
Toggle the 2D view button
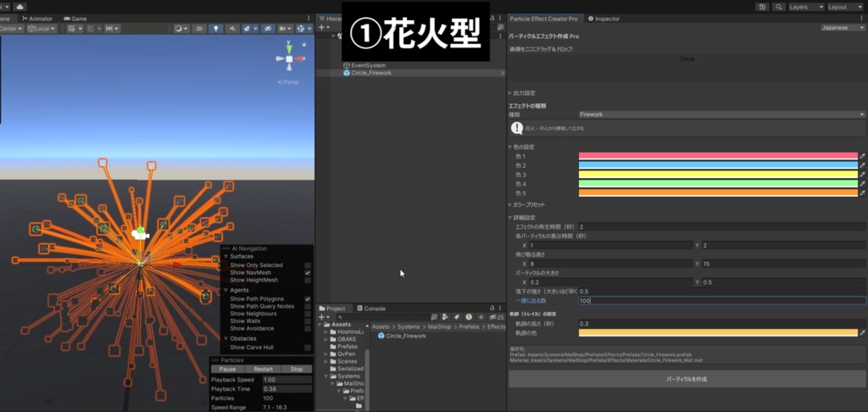(x=198, y=28)
